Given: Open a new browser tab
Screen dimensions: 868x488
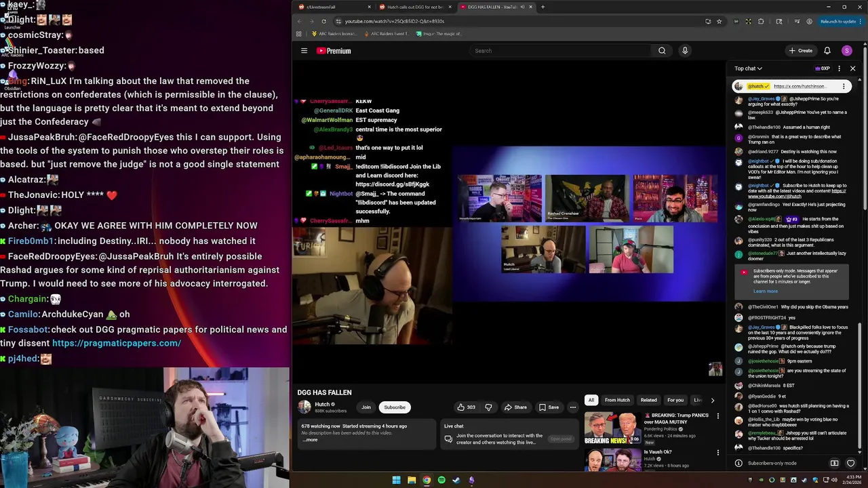Looking at the screenshot, I should pos(542,7).
